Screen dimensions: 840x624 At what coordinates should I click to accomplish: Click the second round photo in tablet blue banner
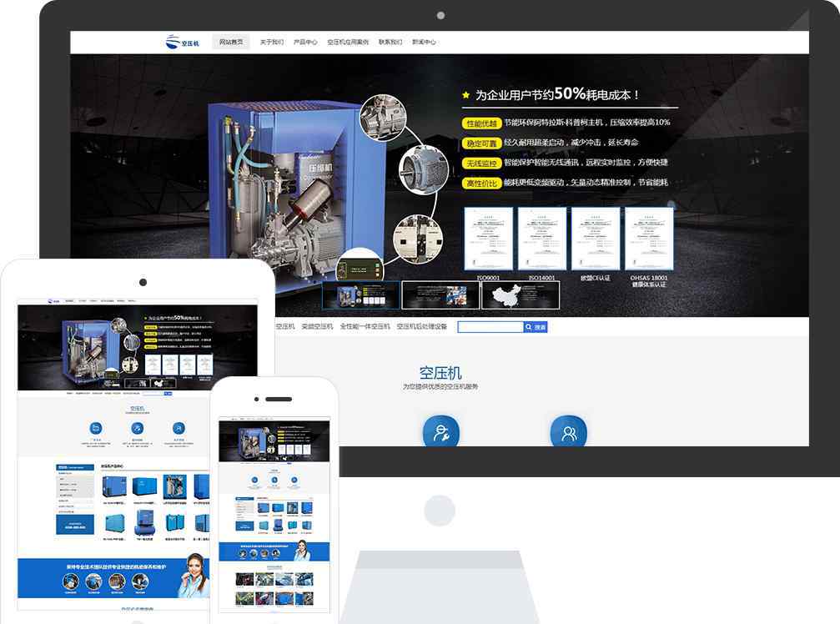93,581
